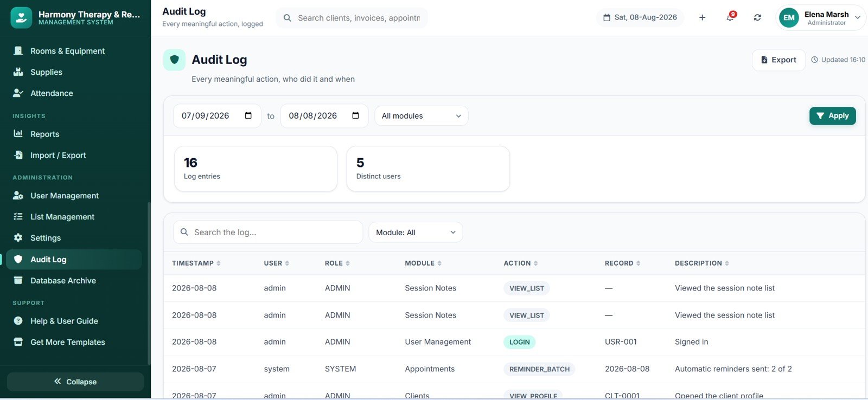Click the List Management checklist icon
This screenshot has width=868, height=400.
18,216
